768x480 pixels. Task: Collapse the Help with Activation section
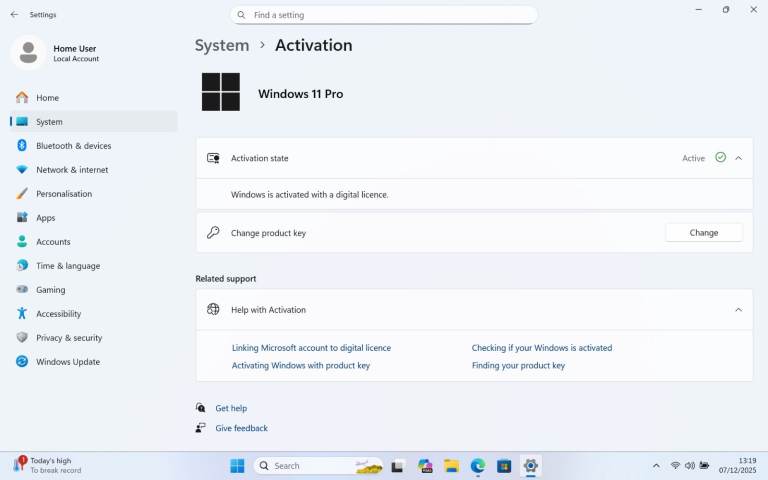click(738, 310)
